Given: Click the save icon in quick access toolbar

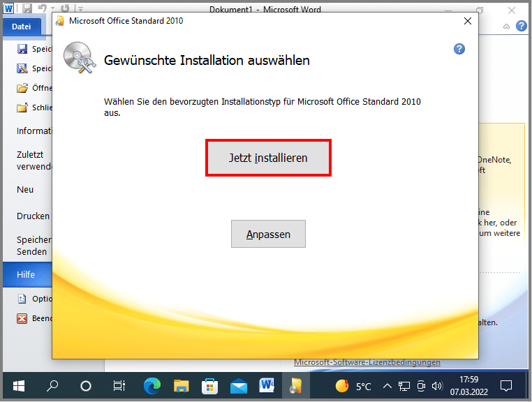Looking at the screenshot, I should coord(27,9).
